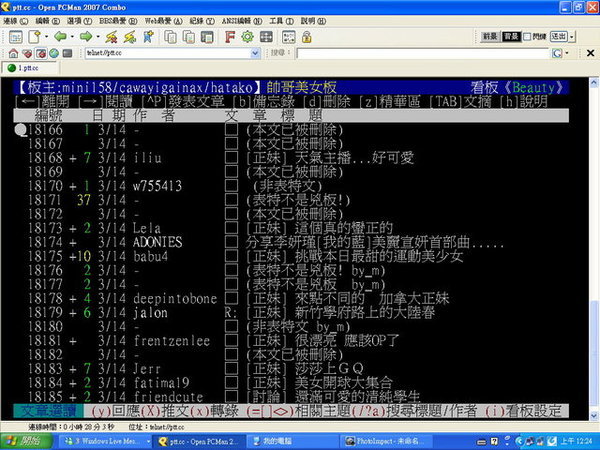Click the terminal scrollbar up arrow

[x=594, y=83]
